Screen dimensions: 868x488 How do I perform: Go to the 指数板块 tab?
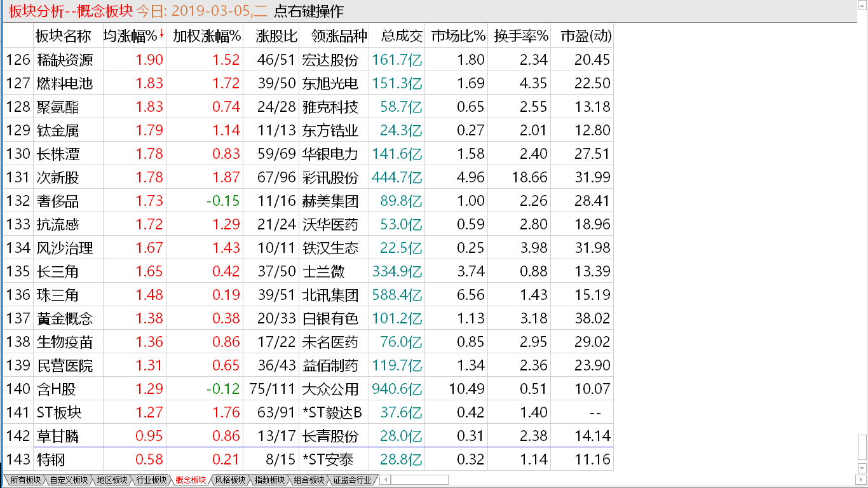tap(269, 480)
